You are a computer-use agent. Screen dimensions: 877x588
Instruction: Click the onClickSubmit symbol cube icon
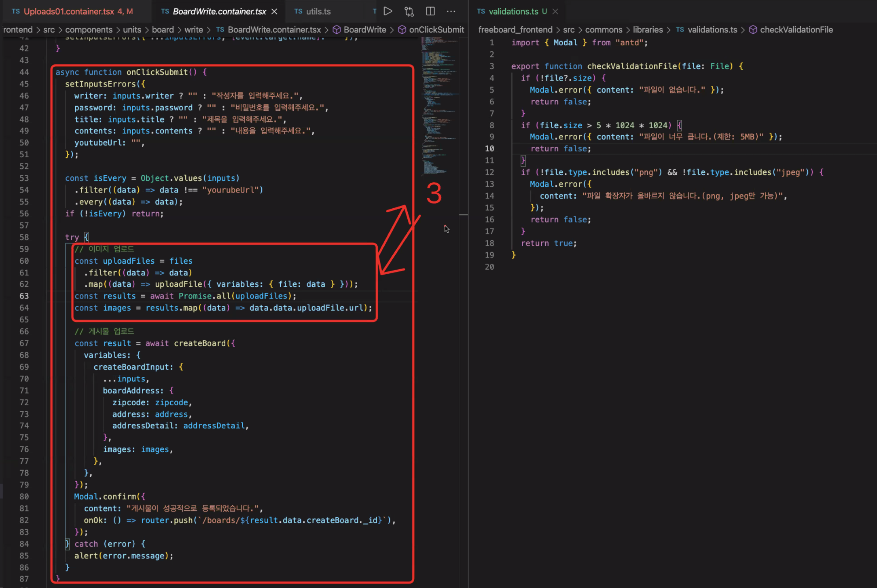tap(402, 30)
